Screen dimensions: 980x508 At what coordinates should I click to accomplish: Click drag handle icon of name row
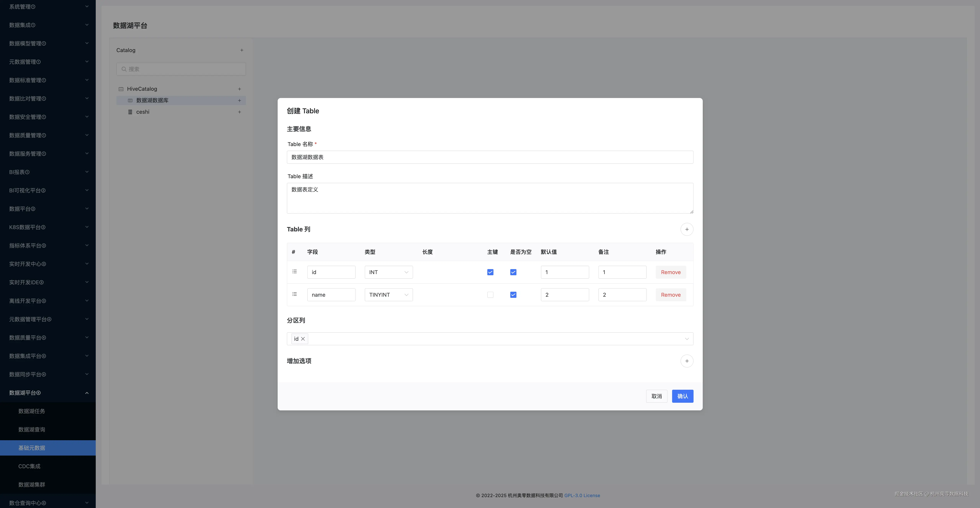(294, 294)
